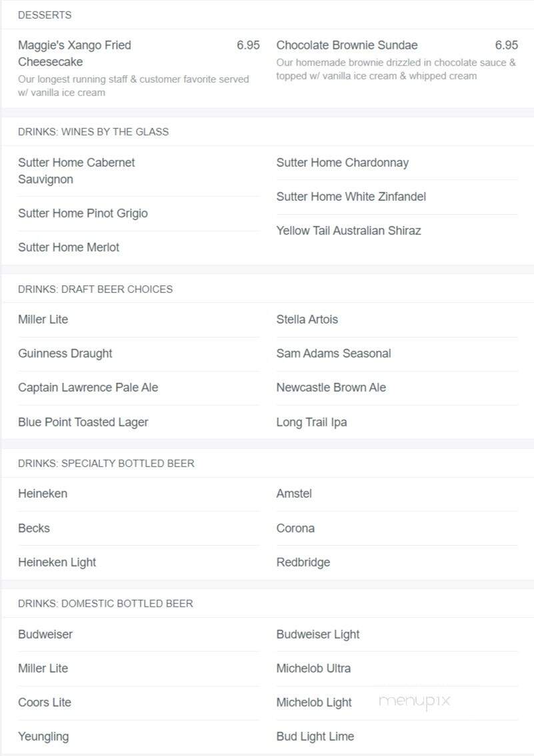The width and height of the screenshot is (534, 756).
Task: Select Michelob Ultra domestic beer
Action: (313, 668)
